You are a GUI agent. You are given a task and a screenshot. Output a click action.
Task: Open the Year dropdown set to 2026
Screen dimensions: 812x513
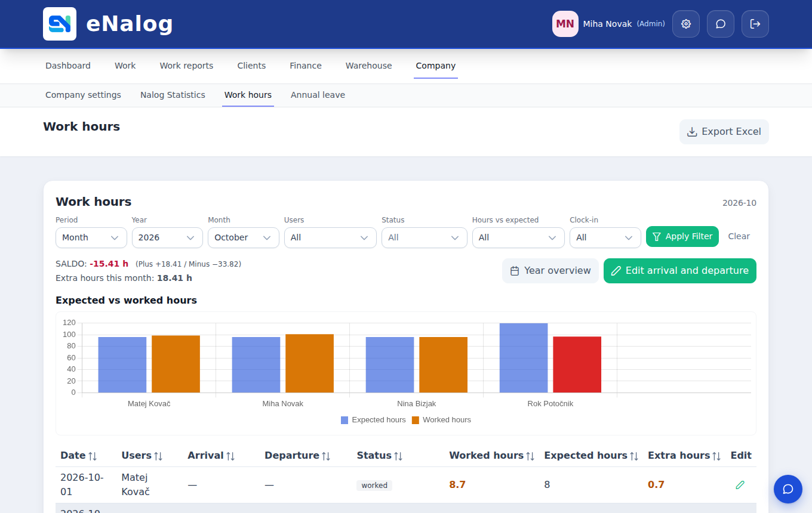(x=167, y=237)
